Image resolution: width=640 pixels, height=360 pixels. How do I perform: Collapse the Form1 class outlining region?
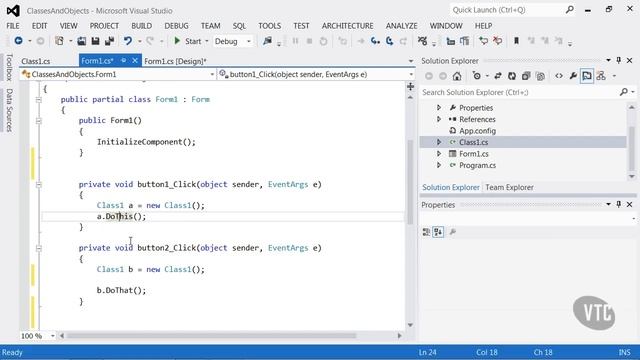[39, 100]
